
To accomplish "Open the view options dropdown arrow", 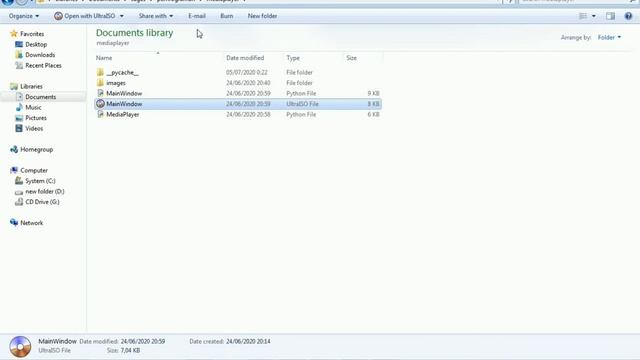I will point(593,16).
